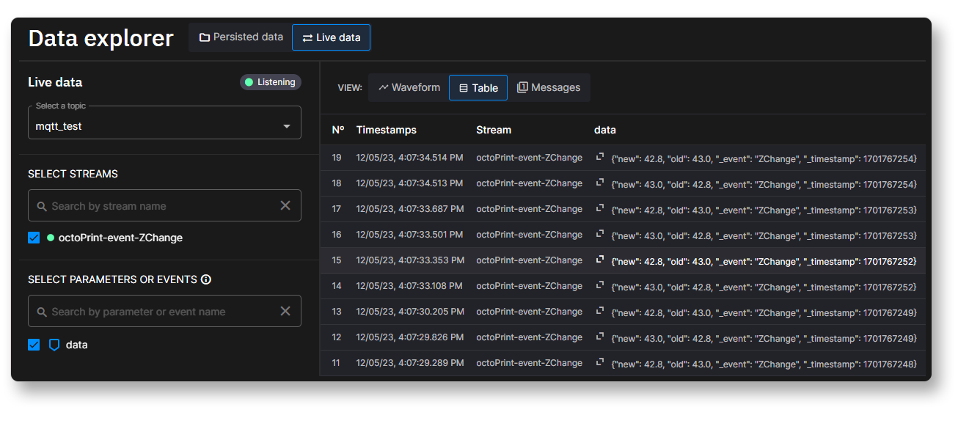Switch to the Persisted data tab
This screenshot has height=429, width=980.
[241, 37]
